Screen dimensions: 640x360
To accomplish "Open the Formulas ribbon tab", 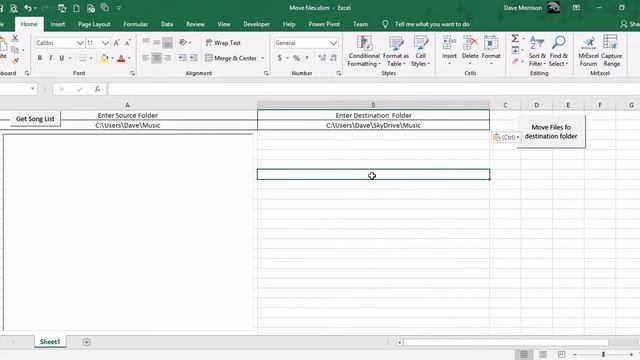I will coord(136,24).
